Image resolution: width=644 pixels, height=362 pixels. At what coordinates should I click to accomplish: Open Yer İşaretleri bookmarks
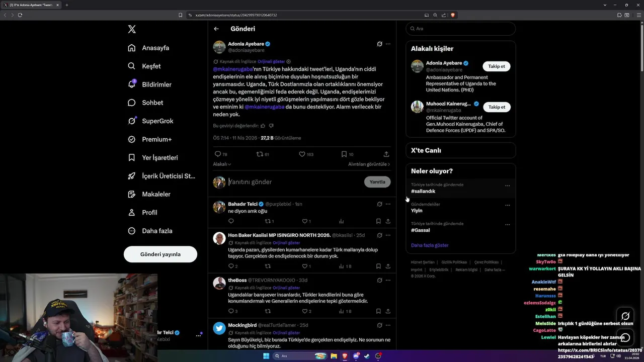pos(153,157)
